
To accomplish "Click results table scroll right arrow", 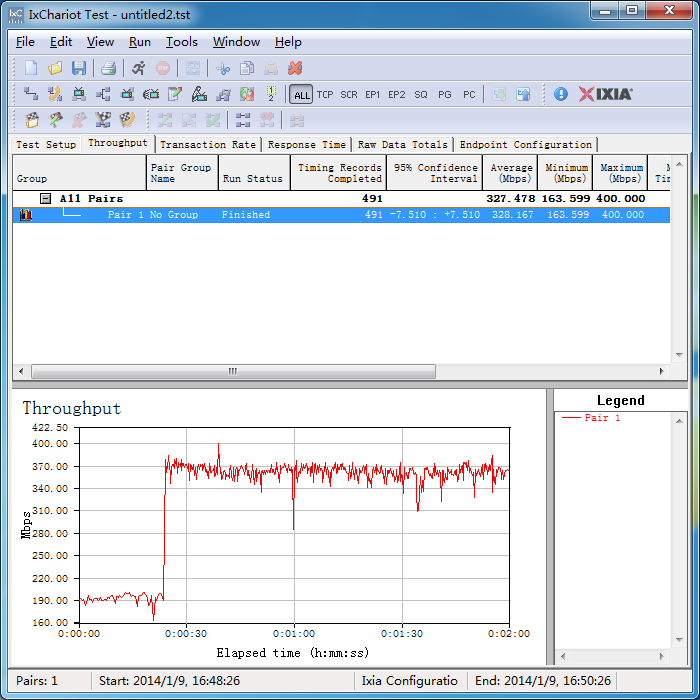I will [662, 371].
